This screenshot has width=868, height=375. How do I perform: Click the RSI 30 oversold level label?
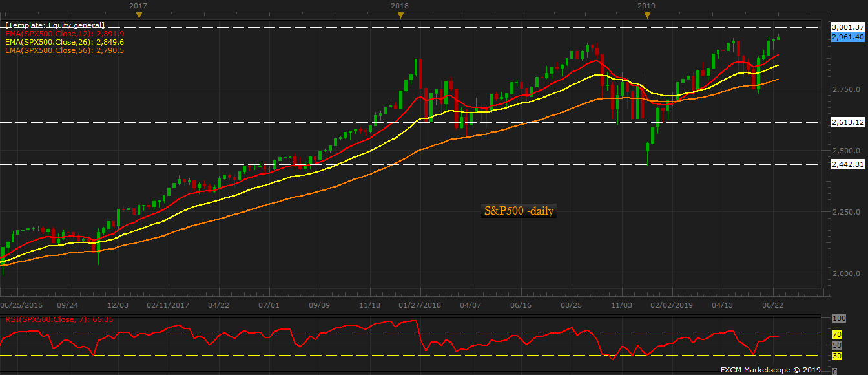click(837, 356)
